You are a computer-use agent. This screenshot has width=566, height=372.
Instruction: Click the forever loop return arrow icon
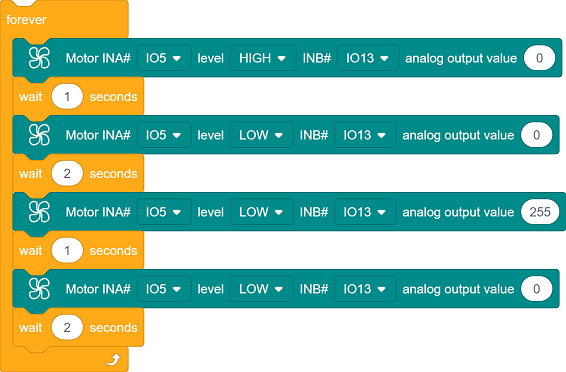(x=114, y=359)
